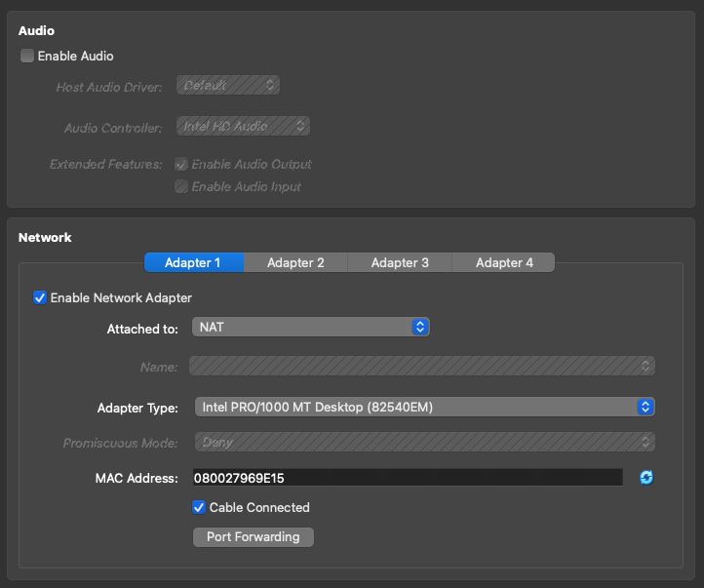
Task: Toggle Enable Audio Input checkbox
Action: (x=181, y=186)
